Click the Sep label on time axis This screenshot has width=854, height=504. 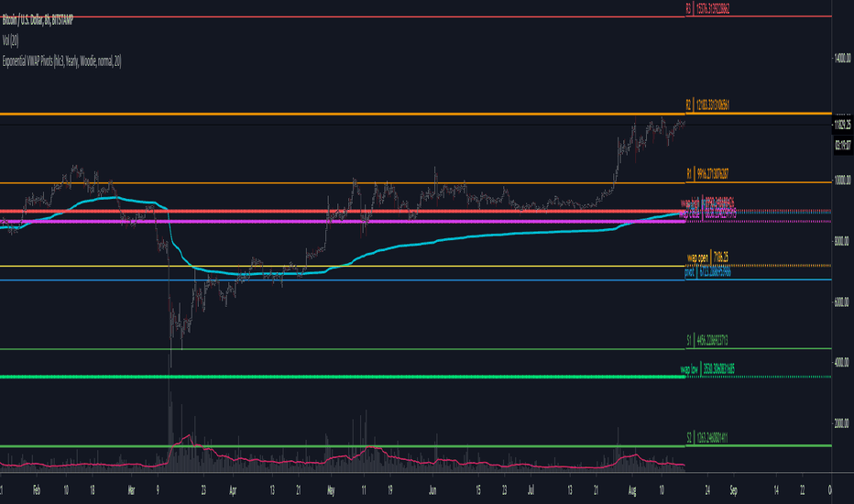[734, 490]
